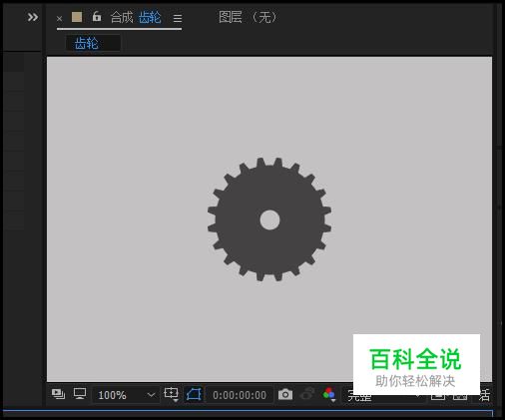Open the composition panel hamburger menu
Image resolution: width=505 pixels, height=420 pixels.
point(178,19)
